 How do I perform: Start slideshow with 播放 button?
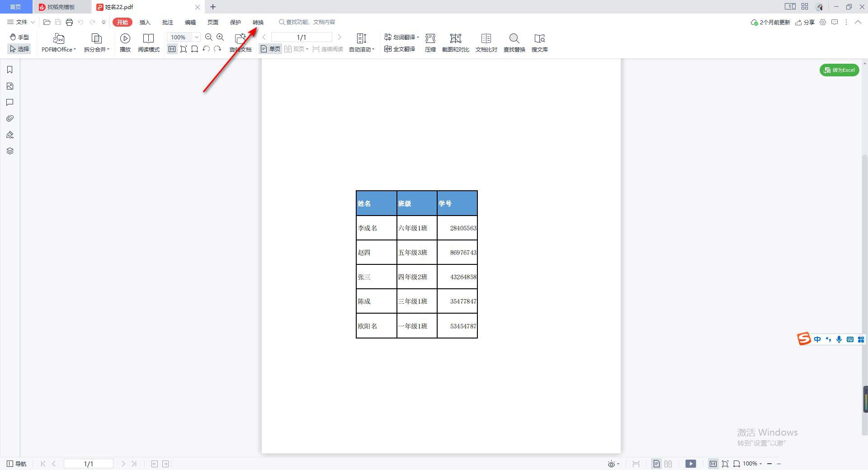pos(125,43)
